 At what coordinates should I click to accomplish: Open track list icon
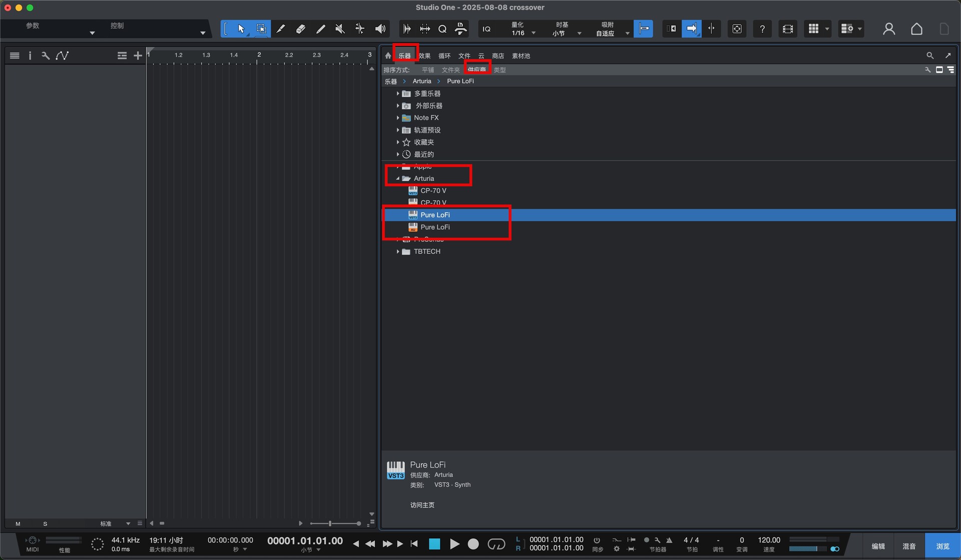pyautogui.click(x=15, y=56)
